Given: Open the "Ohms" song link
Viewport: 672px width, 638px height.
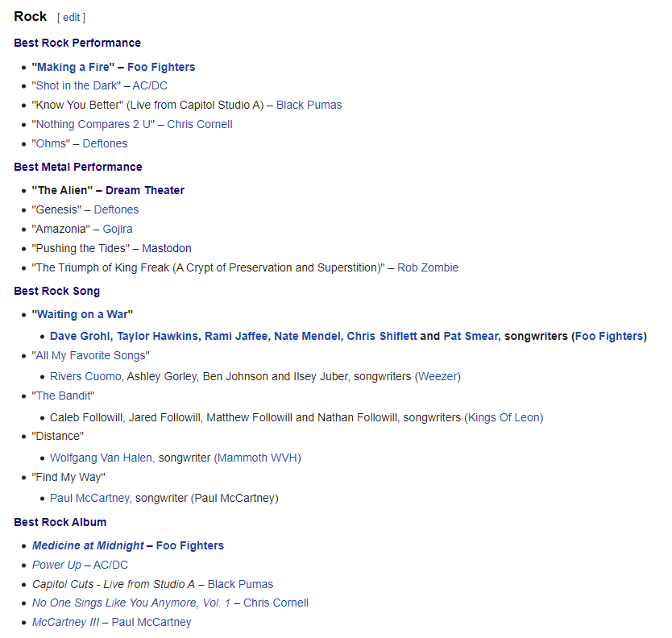Looking at the screenshot, I should [51, 143].
